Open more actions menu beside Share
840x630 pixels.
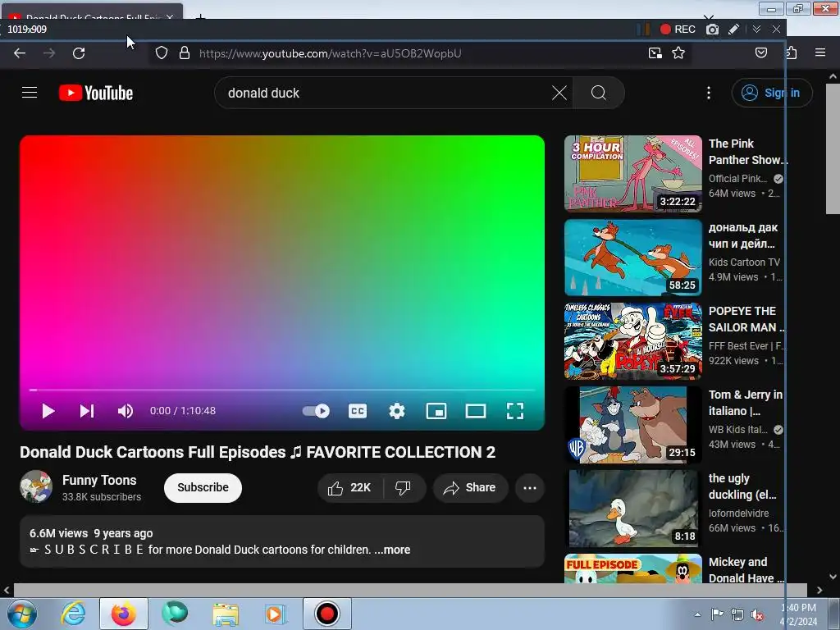(530, 487)
